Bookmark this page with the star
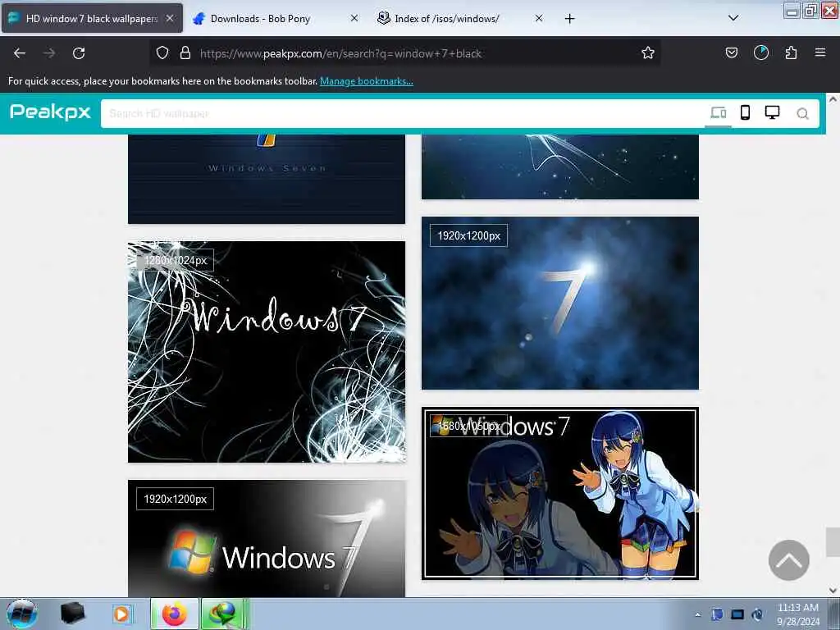The height and width of the screenshot is (630, 840). pyautogui.click(x=648, y=53)
